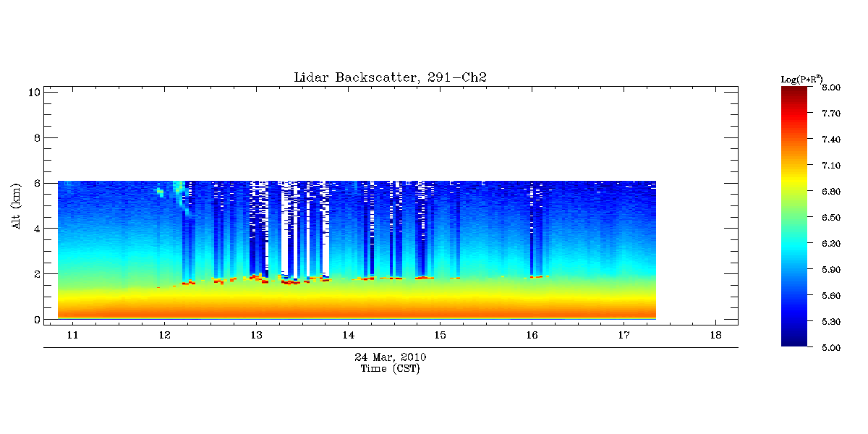Click the colorbar value '6.50'
The width and height of the screenshot is (868, 434).
pos(831,218)
